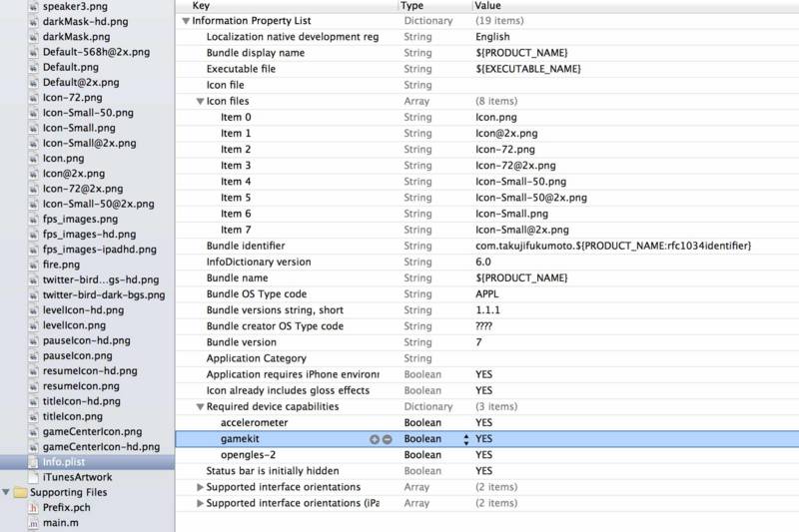Image resolution: width=799 pixels, height=532 pixels.
Task: Select gameCenterIcon-hd.png in the navigator
Action: point(102,447)
